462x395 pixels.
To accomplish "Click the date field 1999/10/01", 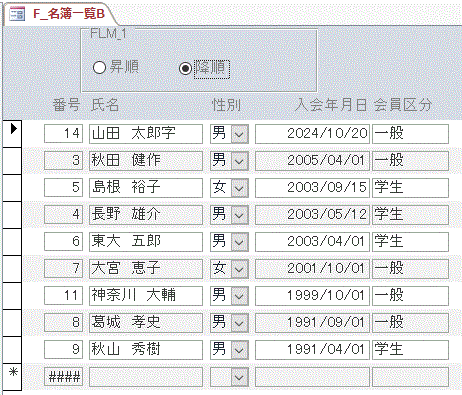I will coord(312,296).
